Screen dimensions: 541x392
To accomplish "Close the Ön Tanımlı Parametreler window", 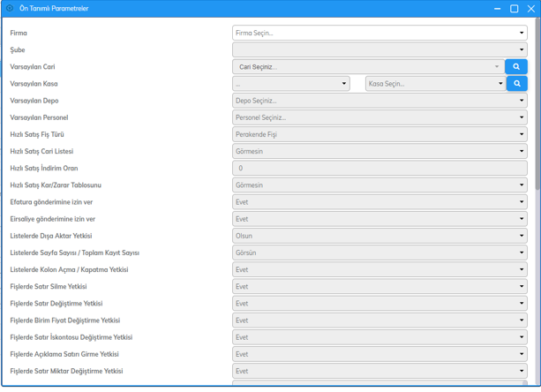I will [530, 9].
